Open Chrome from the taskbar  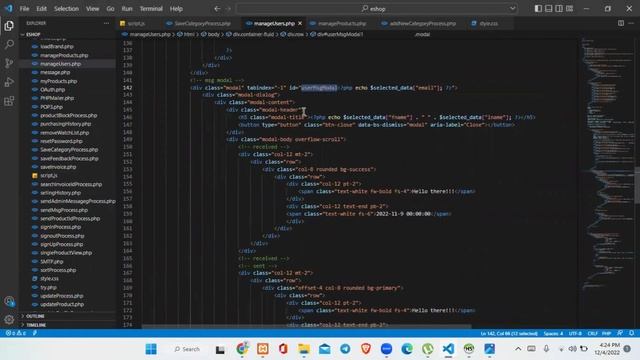click(242, 349)
